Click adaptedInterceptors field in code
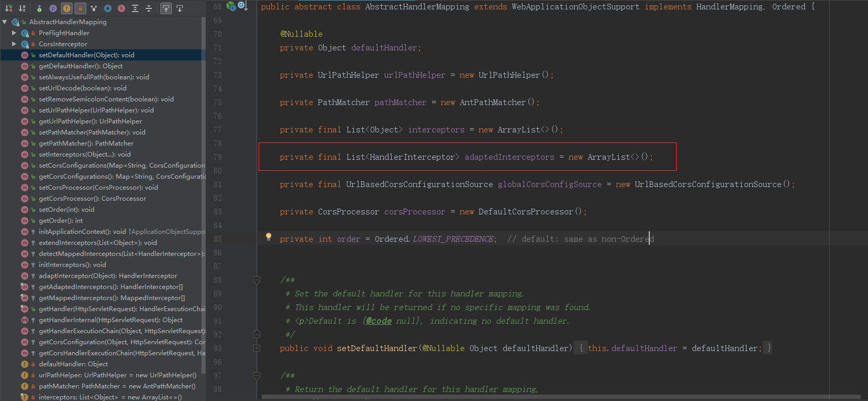 (x=509, y=157)
